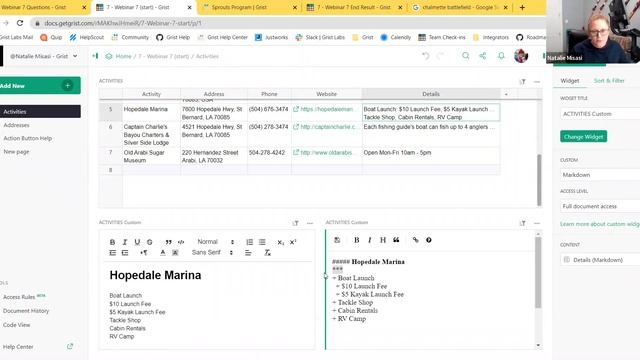
Task: Open sort filter of right ACTIVITIES Custom widget
Action: tap(522, 223)
